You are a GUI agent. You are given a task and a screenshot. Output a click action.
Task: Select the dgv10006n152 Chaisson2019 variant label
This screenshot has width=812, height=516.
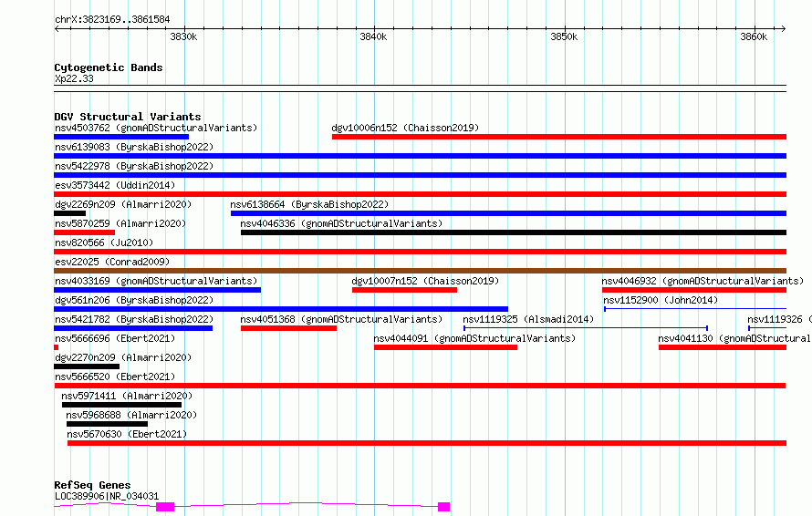coord(405,128)
